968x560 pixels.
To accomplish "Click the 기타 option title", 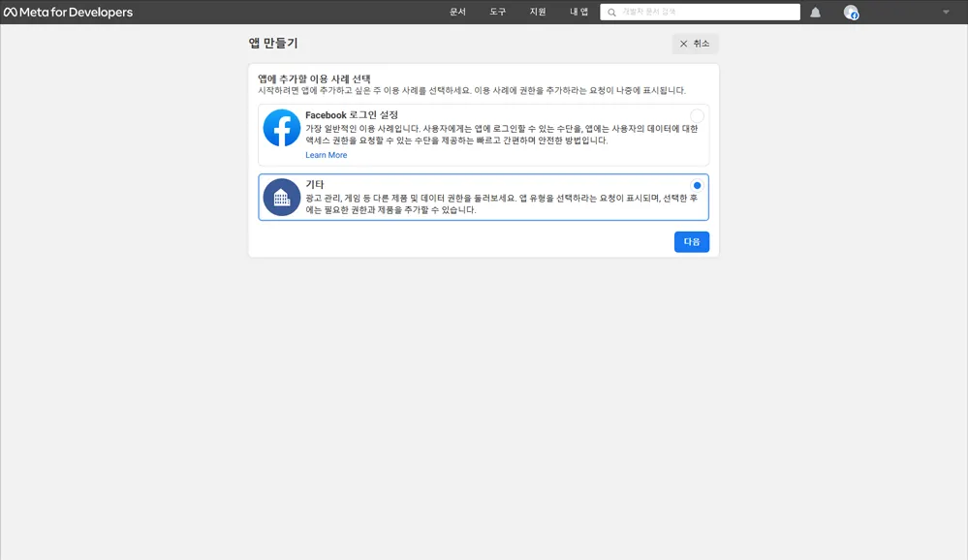I will pyautogui.click(x=315, y=184).
